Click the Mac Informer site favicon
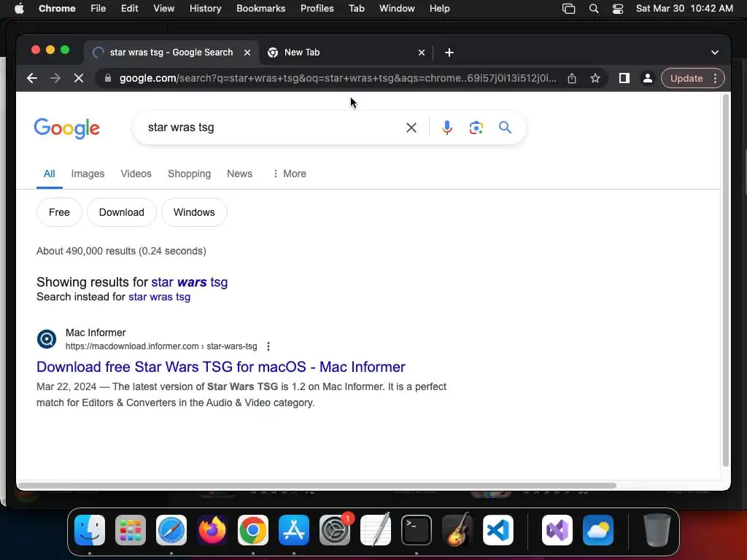 point(47,339)
